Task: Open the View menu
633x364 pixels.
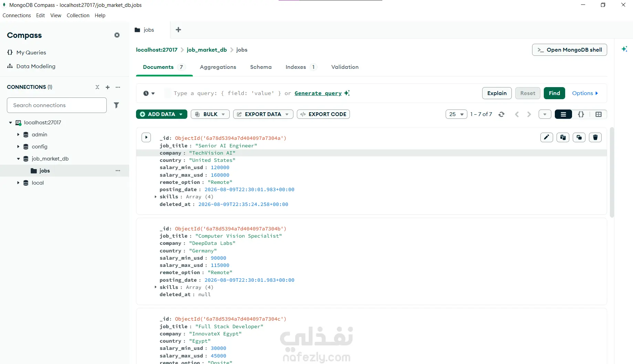Action: 56,15
